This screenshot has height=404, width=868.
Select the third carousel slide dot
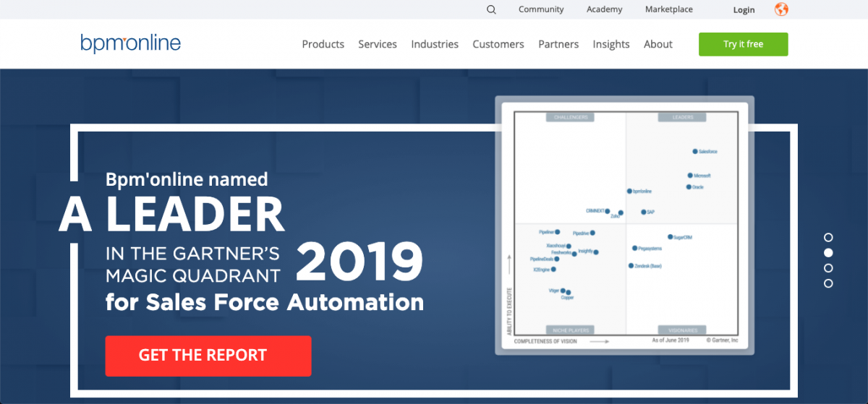(828, 268)
